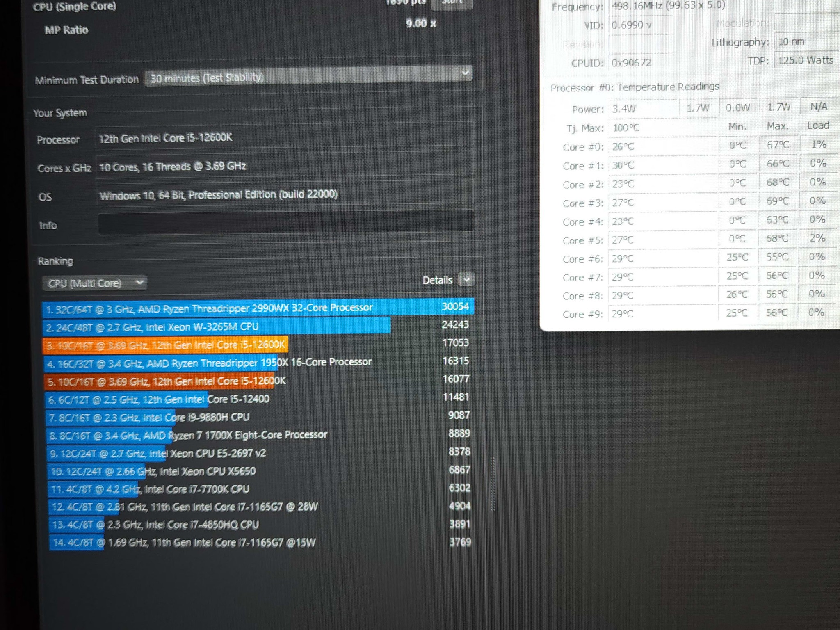Select ranking row Intel Core i9-9880H CPU
Screen dimensions: 840x630
260,417
